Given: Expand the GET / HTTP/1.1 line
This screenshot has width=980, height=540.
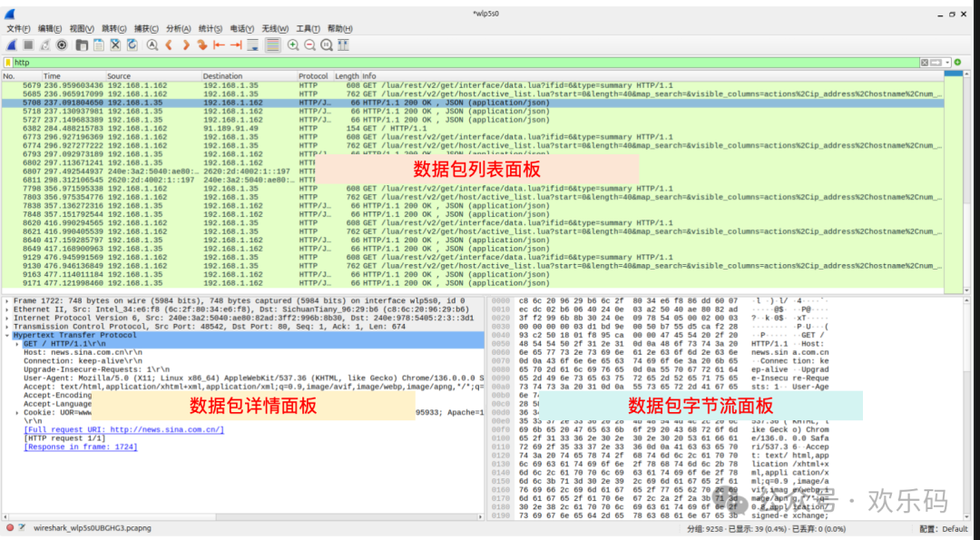Looking at the screenshot, I should click(17, 344).
